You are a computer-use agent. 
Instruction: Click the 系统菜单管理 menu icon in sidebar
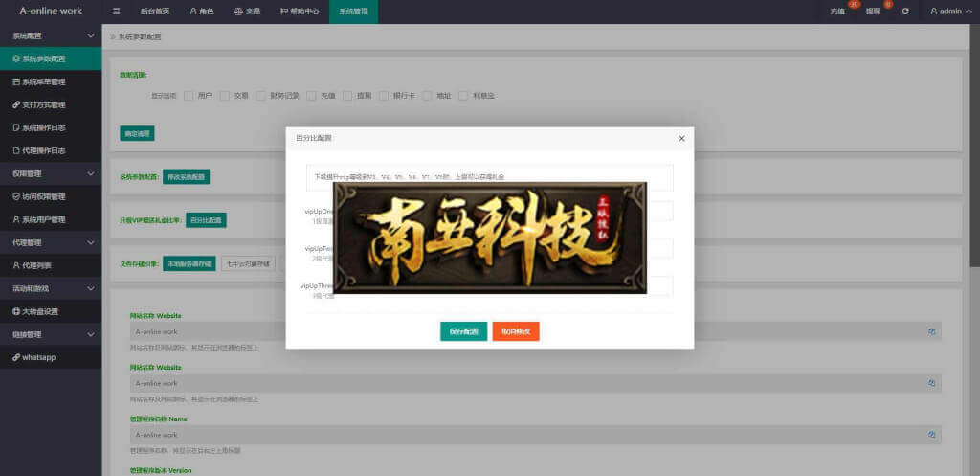point(16,82)
